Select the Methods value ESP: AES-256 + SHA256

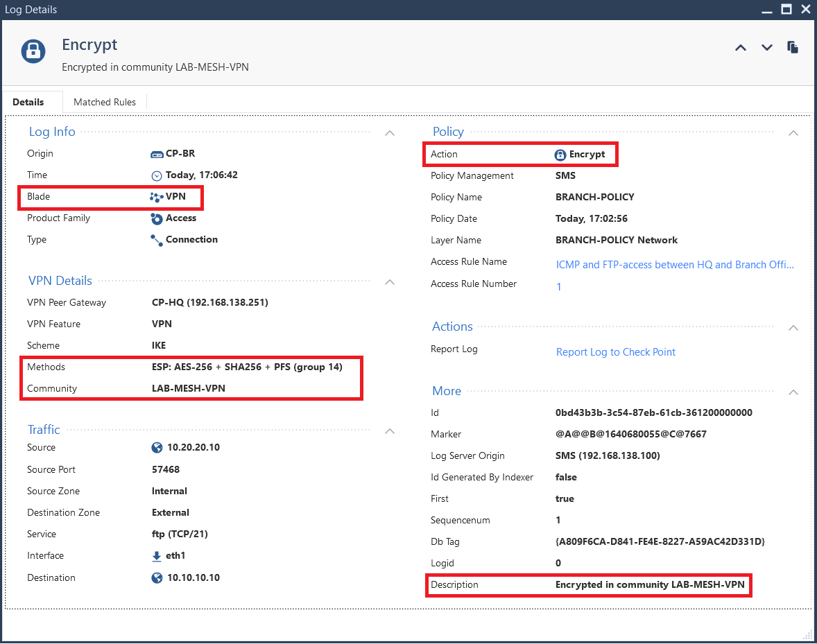coord(247,367)
